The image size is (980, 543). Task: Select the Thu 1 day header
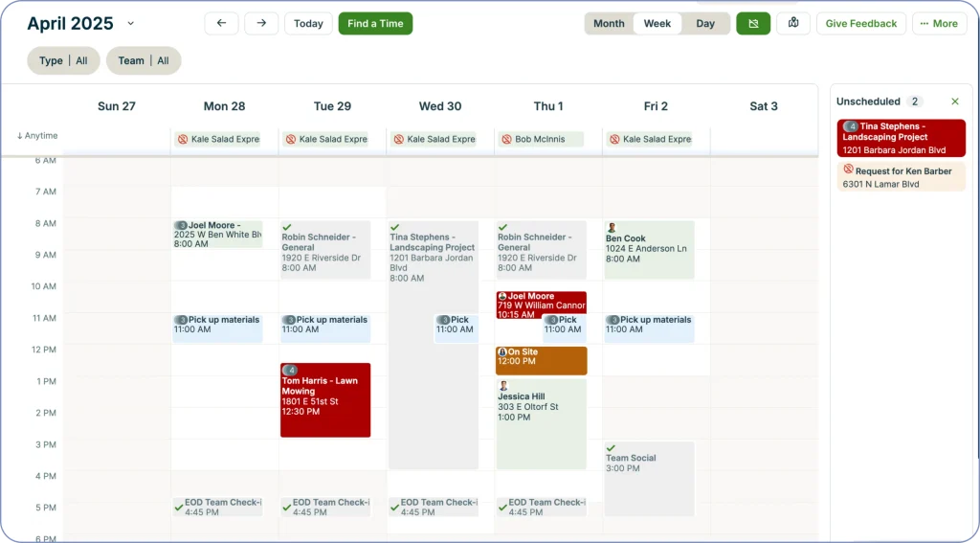tap(548, 106)
